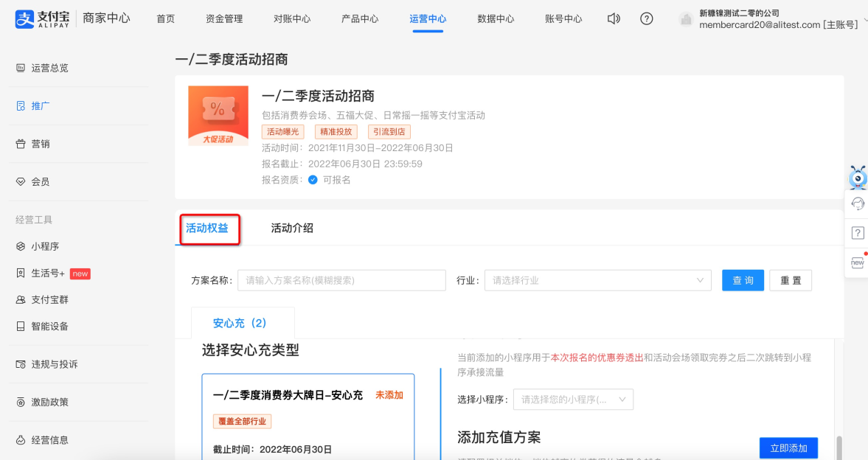Click the account email membercard20@alitest.com
The width and height of the screenshot is (868, 460).
[x=760, y=25]
